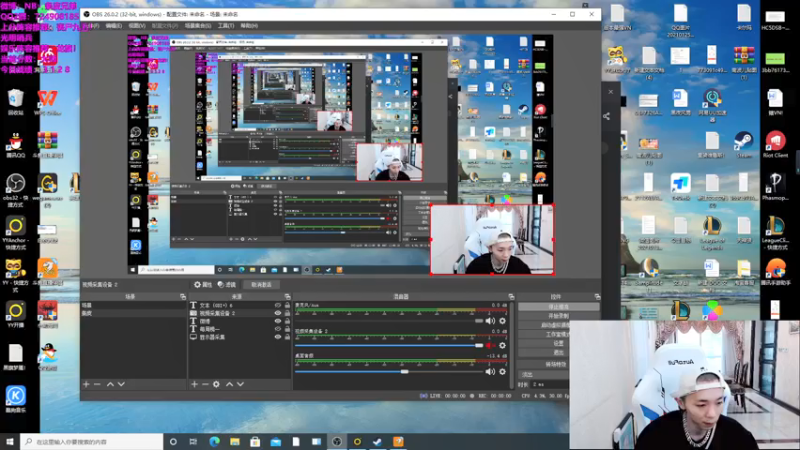Open Riot Client desktop icon

tap(775, 144)
